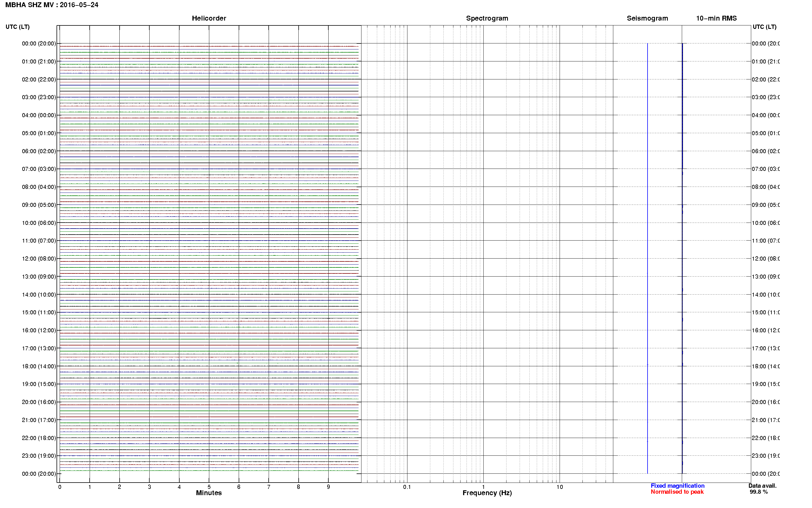Select the 'Spectrogram' panel heading

click(x=487, y=19)
